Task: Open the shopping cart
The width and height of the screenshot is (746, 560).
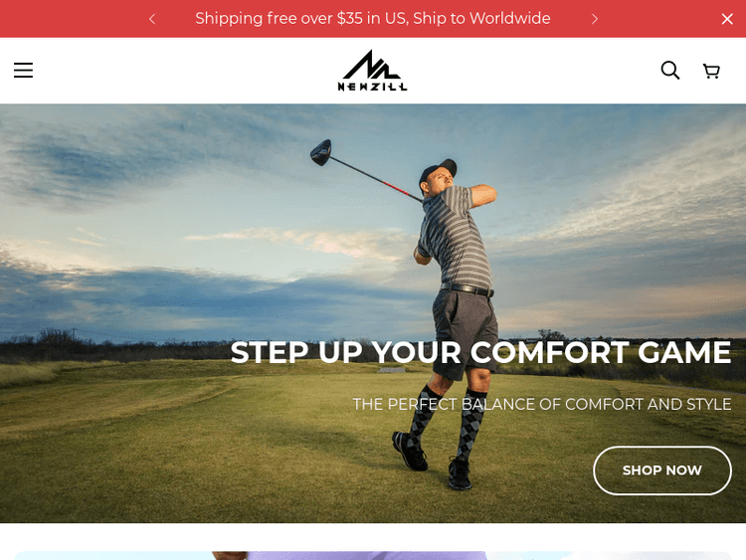Action: [x=711, y=71]
